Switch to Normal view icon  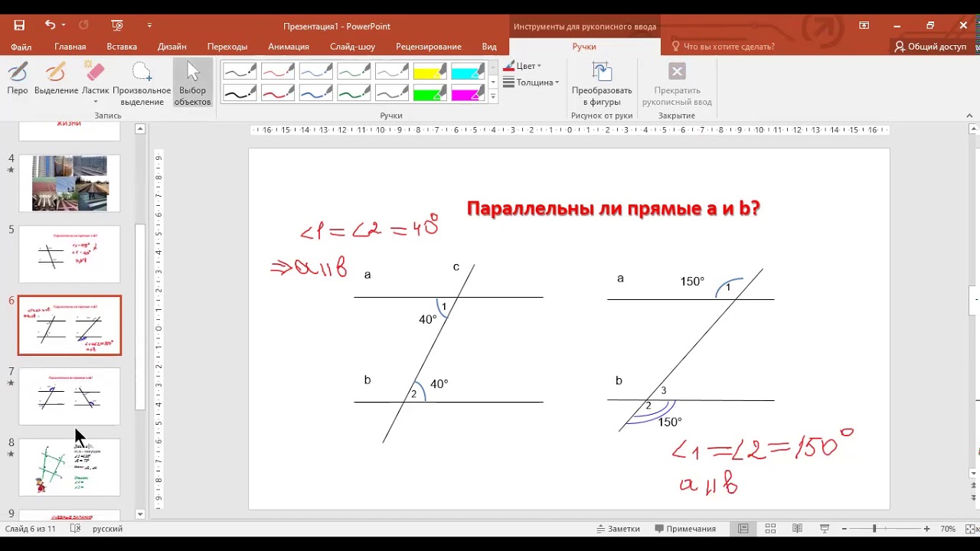click(x=743, y=529)
